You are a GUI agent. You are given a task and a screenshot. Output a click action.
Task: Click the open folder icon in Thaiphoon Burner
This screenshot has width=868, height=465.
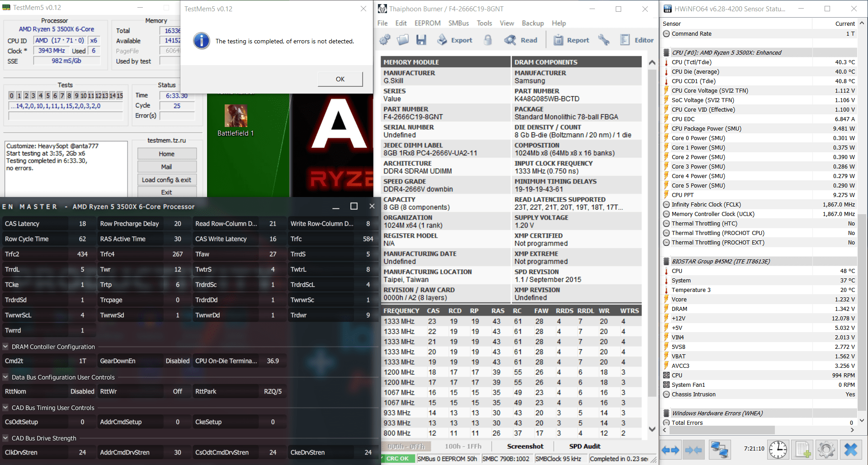(403, 40)
